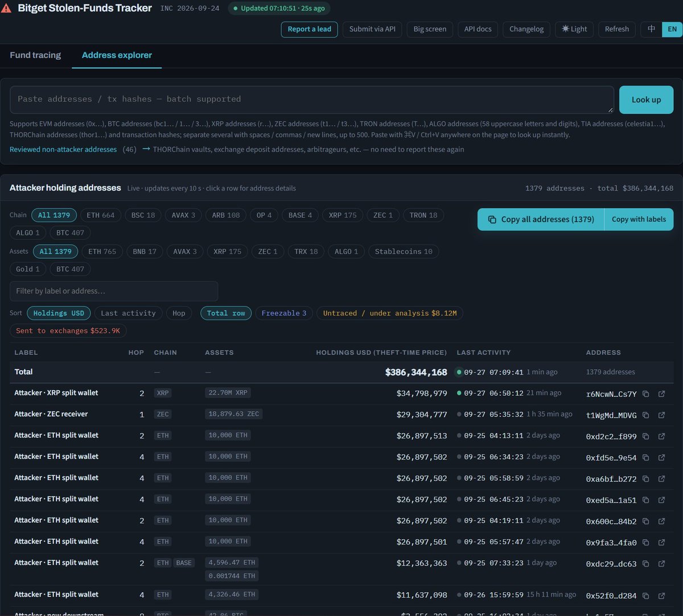Open API docs
The image size is (683, 616).
click(478, 29)
